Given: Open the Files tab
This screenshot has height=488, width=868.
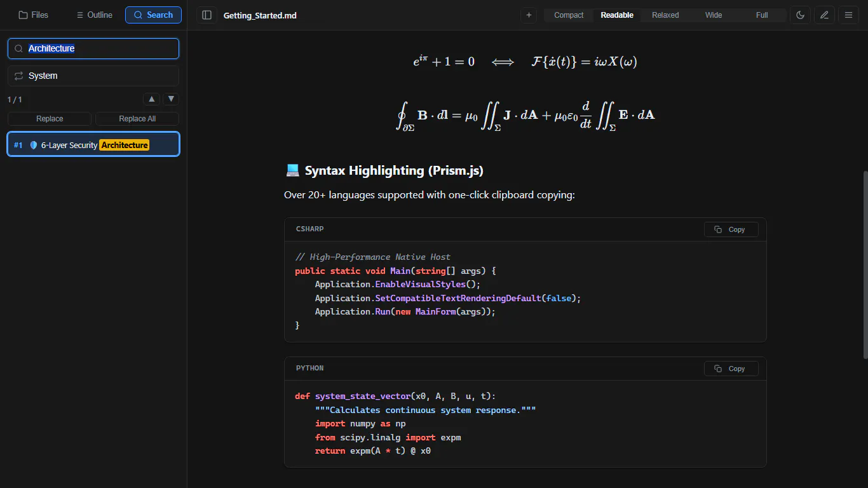Looking at the screenshot, I should (34, 15).
